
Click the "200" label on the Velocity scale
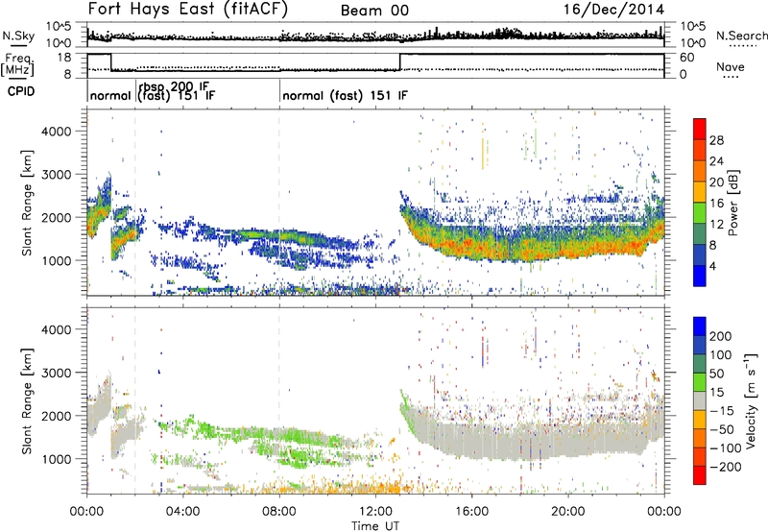tap(720, 336)
